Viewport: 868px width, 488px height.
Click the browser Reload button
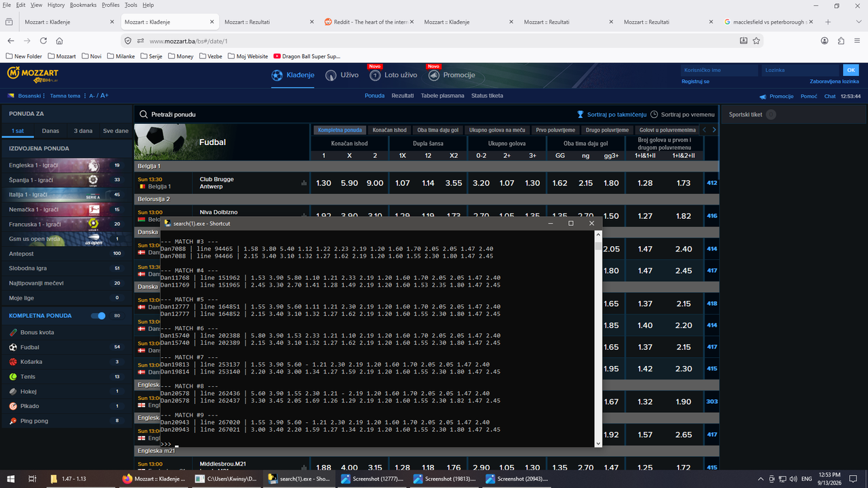(43, 41)
